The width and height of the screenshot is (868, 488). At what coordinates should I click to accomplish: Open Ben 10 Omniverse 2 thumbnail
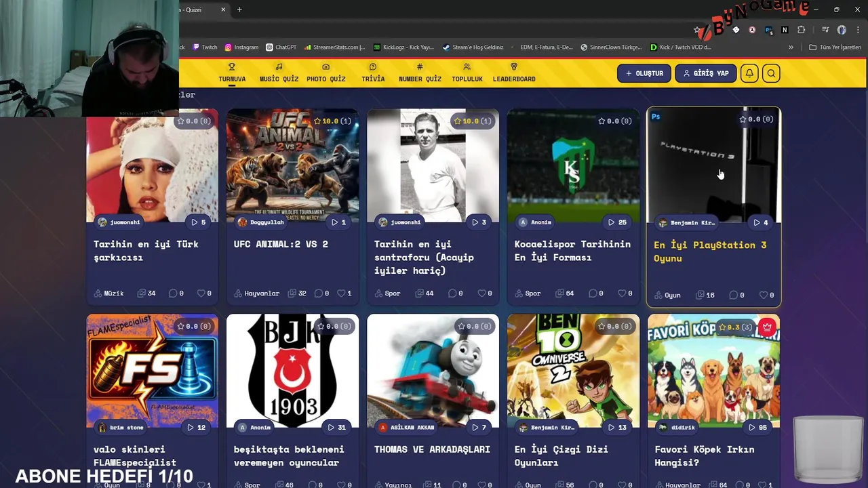[x=573, y=371]
